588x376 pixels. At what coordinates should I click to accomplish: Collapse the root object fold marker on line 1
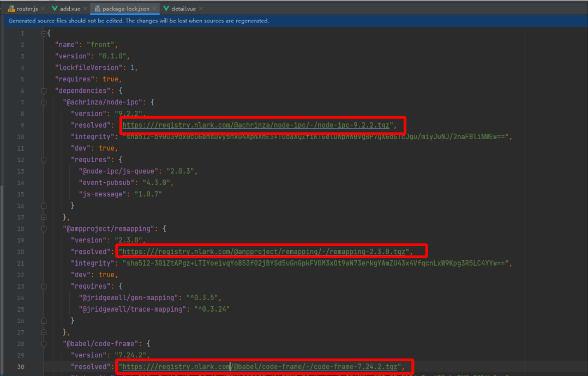click(x=44, y=33)
